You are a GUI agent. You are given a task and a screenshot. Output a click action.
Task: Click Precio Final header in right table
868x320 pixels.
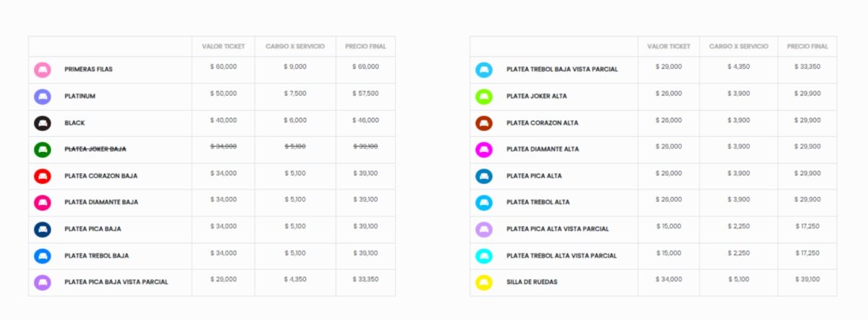[807, 46]
